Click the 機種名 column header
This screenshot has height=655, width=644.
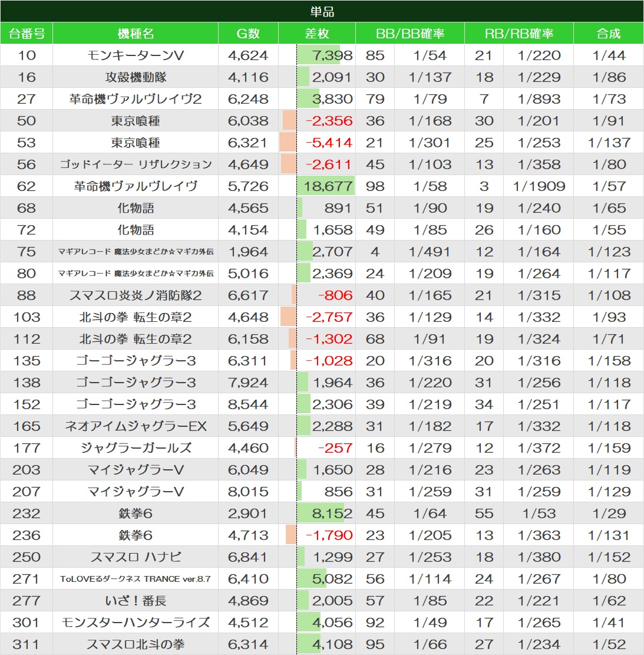click(136, 34)
